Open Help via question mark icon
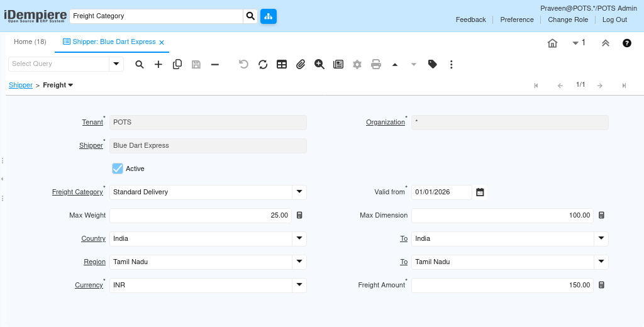This screenshot has width=644, height=327. [627, 43]
